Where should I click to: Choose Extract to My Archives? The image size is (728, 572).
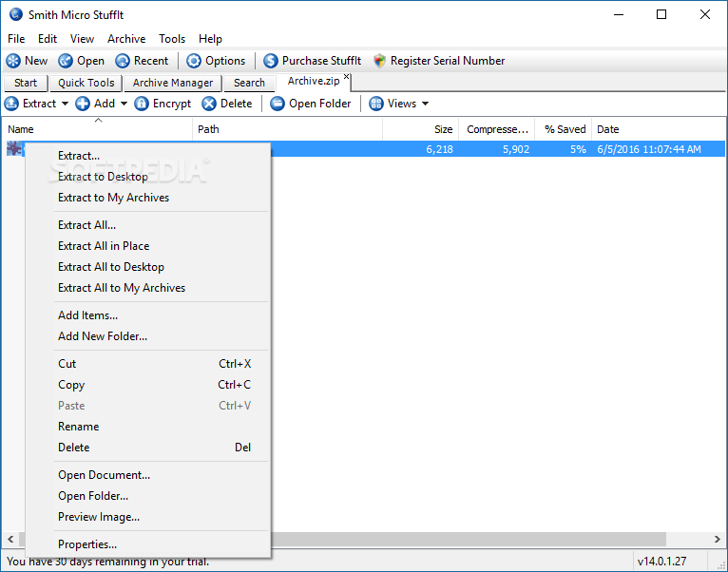(x=148, y=198)
